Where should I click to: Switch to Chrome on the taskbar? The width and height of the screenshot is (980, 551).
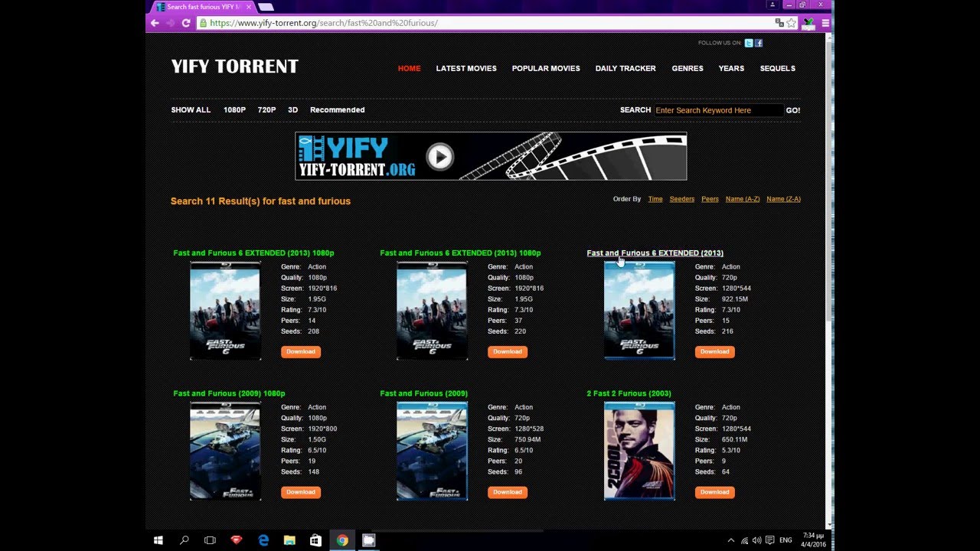[x=342, y=540]
